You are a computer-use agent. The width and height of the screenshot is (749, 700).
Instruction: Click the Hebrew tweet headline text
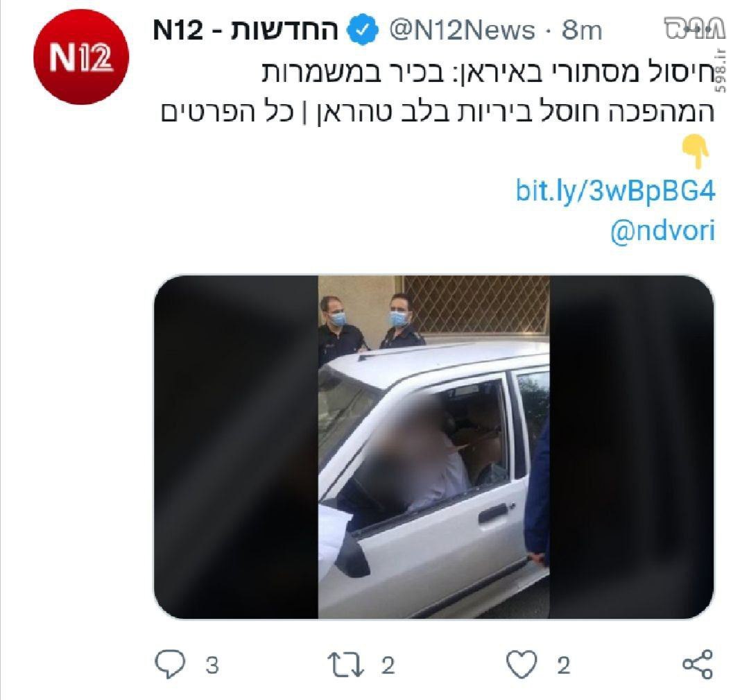pyautogui.click(x=488, y=71)
